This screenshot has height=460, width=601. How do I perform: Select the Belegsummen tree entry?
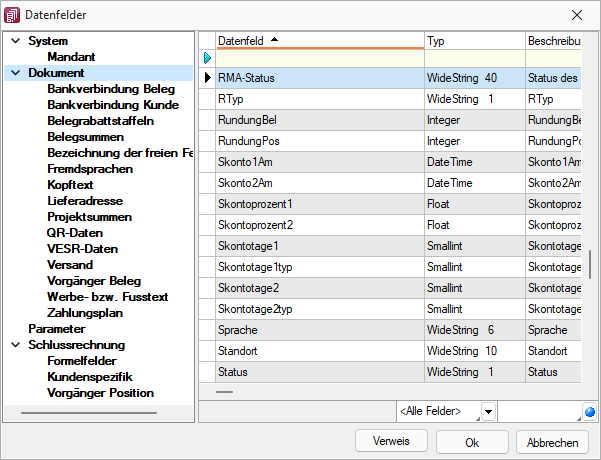(x=85, y=137)
